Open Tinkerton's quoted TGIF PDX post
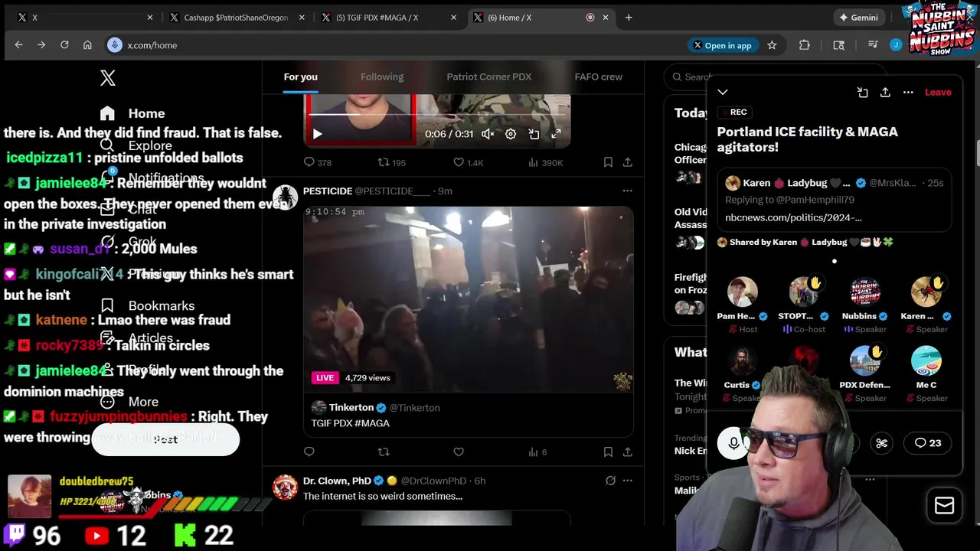Screen dimensions: 980x551 click(x=468, y=415)
